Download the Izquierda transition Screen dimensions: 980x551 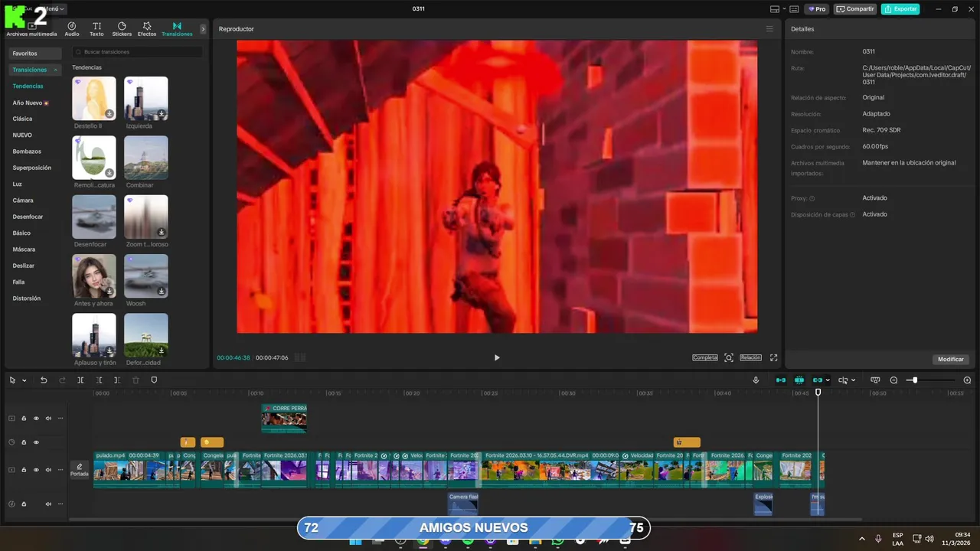[x=162, y=114]
